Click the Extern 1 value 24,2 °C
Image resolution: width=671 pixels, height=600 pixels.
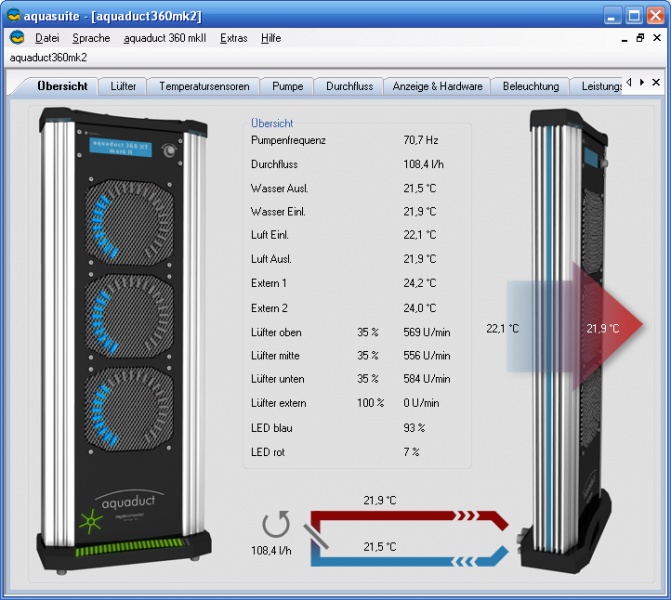click(420, 283)
